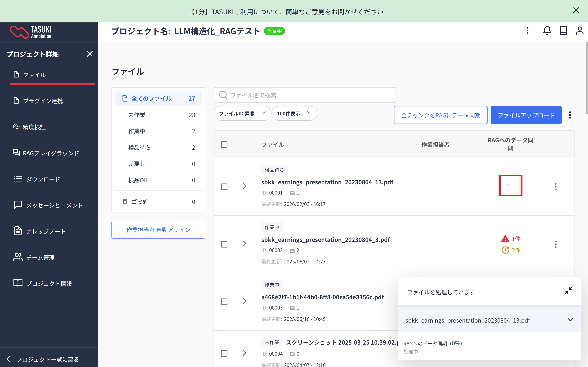Open the ファイルID 昇順 sort dropdown
Image resolution: width=588 pixels, height=367 pixels.
pos(242,113)
